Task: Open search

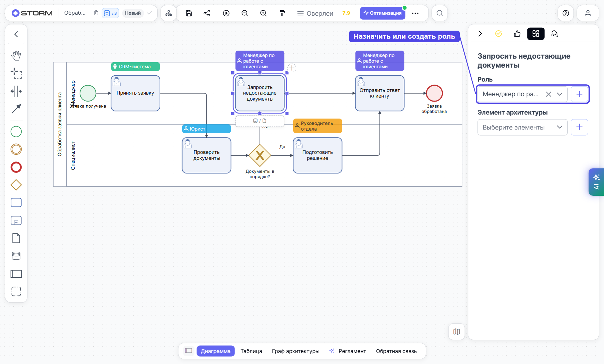Action: click(440, 13)
